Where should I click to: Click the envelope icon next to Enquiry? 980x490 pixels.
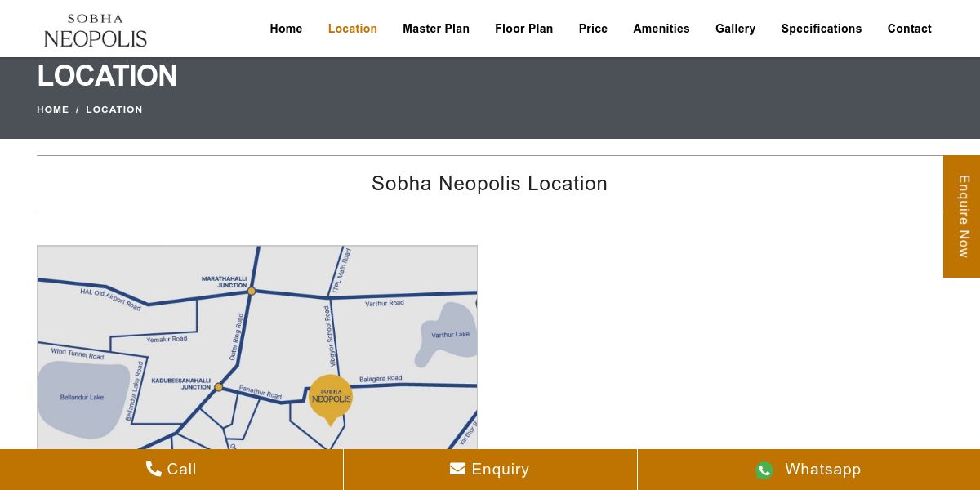tap(457, 469)
